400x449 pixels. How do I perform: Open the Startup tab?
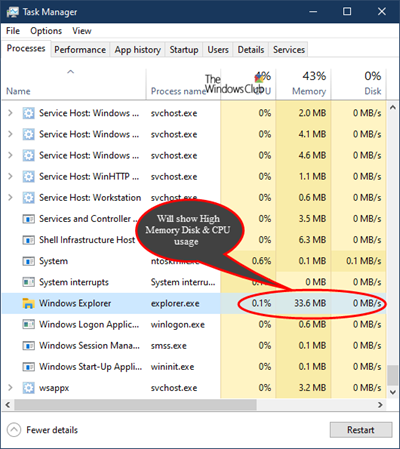(184, 50)
